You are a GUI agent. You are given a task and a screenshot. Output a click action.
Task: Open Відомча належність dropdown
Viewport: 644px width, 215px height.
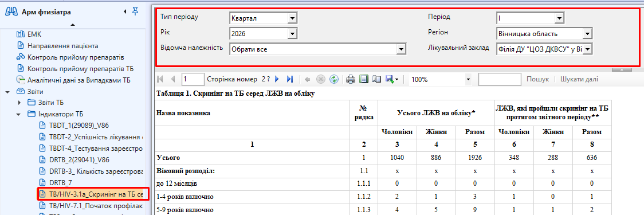click(401, 49)
